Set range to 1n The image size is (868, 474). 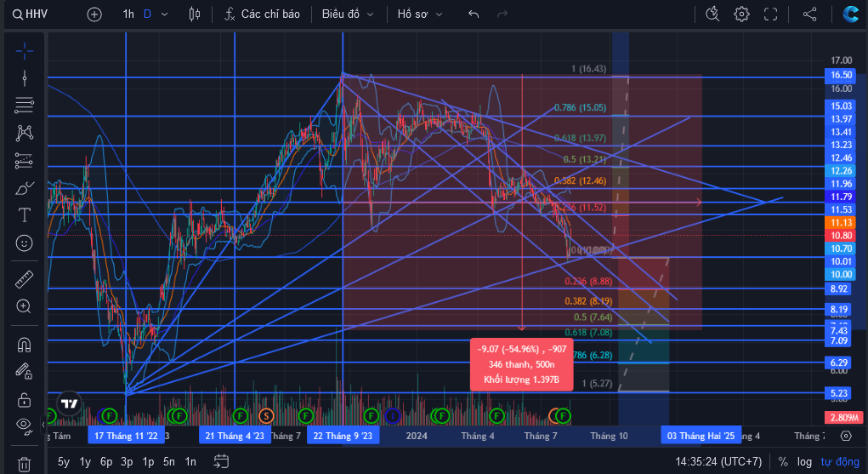click(x=190, y=462)
